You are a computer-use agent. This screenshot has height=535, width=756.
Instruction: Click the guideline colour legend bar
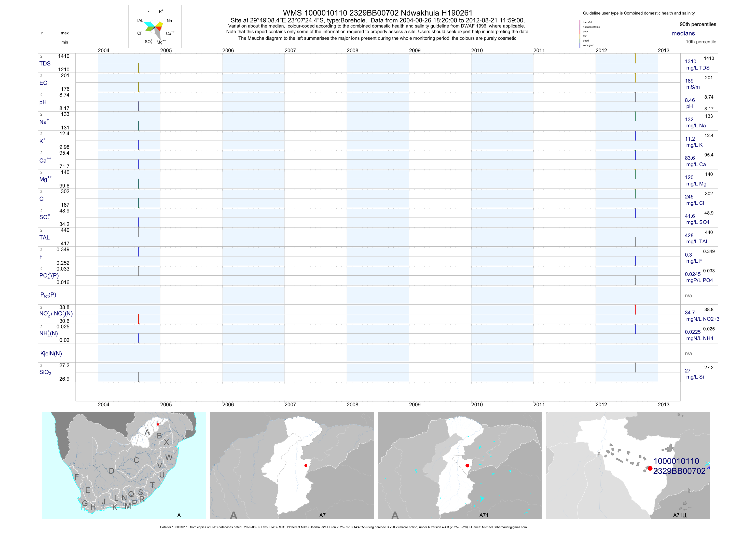pyautogui.click(x=580, y=34)
